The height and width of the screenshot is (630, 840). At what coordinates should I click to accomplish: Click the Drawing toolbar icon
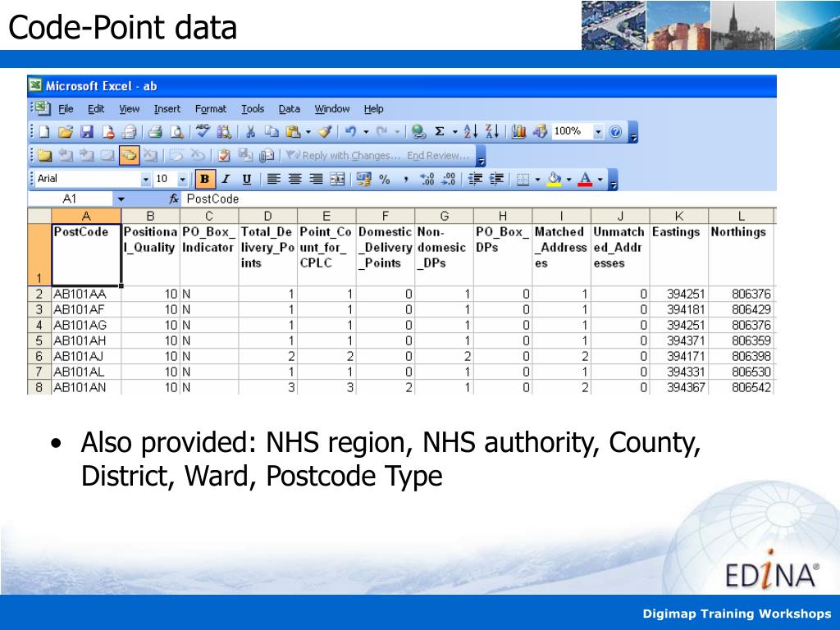coord(540,132)
